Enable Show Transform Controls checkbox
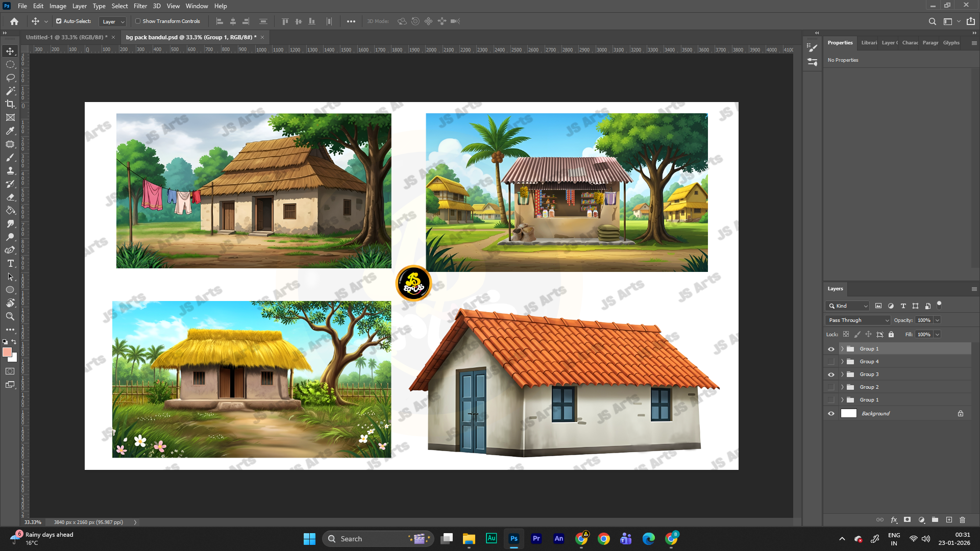980x551 pixels. pyautogui.click(x=138, y=21)
